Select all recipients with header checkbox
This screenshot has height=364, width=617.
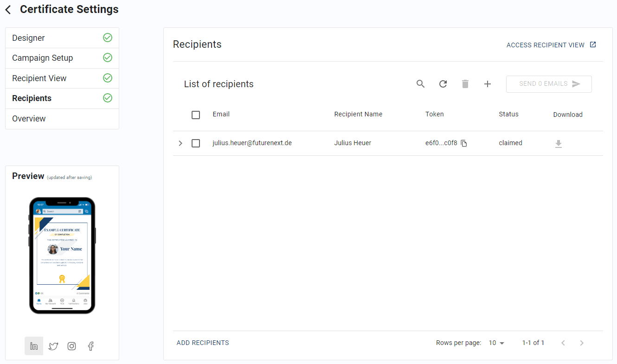click(x=196, y=115)
